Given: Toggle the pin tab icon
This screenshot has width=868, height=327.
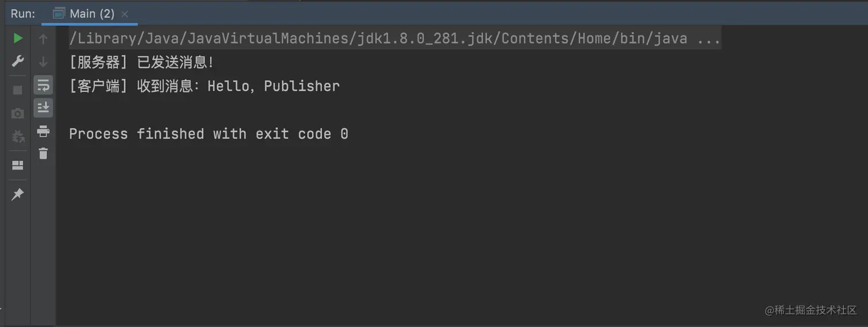Looking at the screenshot, I should (18, 195).
